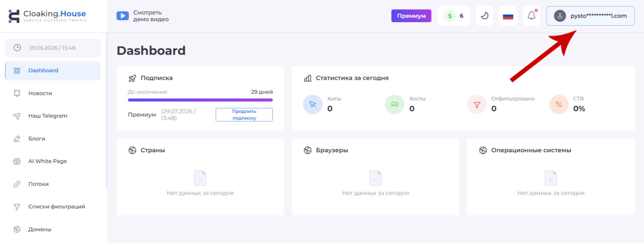Click the Новости bell icon
Screen dimensions: 644x243
click(17, 93)
